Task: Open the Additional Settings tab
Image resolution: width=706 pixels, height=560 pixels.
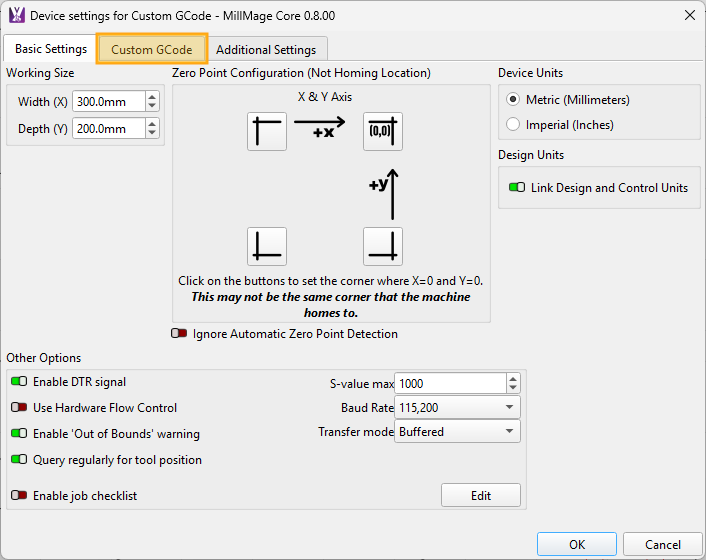Action: tap(266, 49)
